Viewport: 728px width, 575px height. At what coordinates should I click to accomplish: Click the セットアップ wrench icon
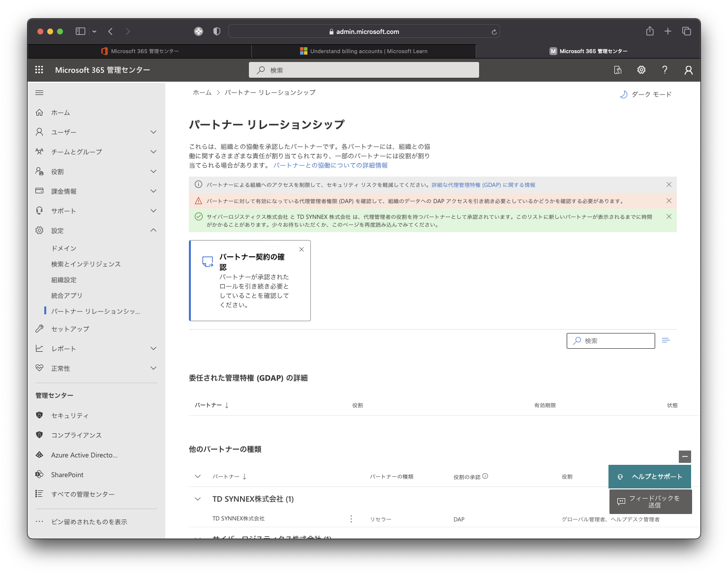click(39, 329)
